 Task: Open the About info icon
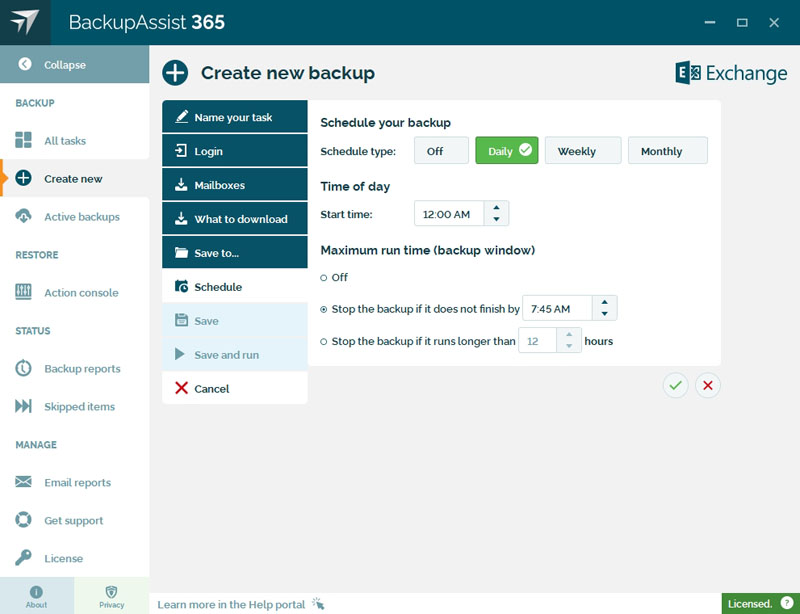(36, 592)
